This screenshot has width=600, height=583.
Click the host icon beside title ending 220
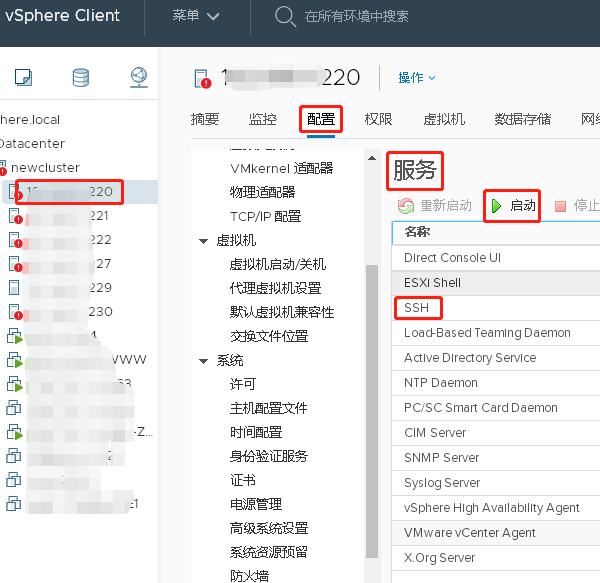pyautogui.click(x=203, y=78)
